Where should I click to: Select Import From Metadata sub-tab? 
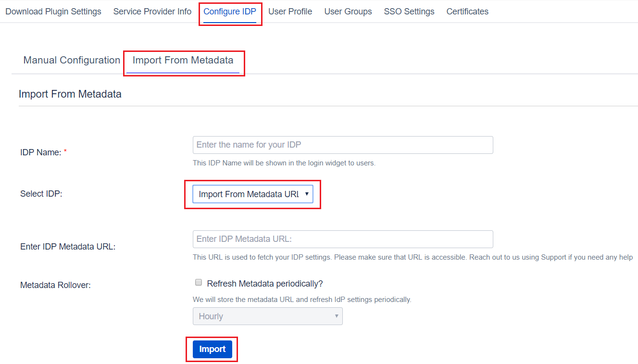(x=183, y=60)
